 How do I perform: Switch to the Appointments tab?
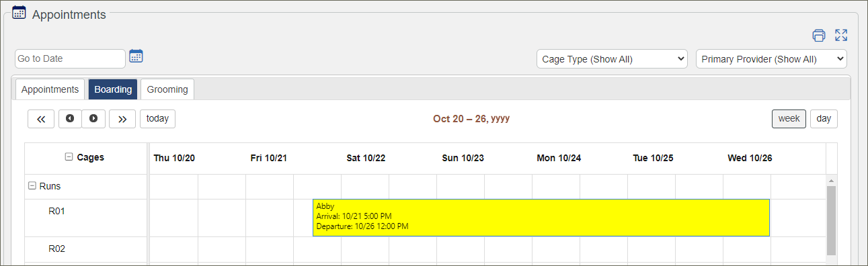tap(50, 89)
